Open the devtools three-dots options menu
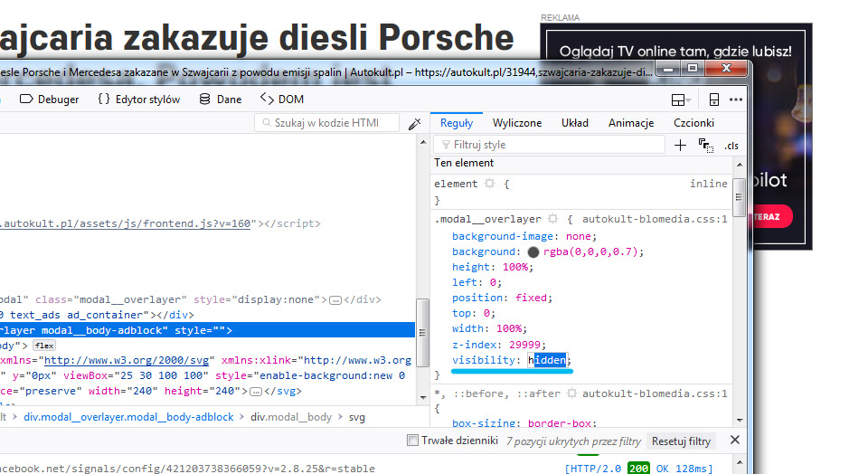This screenshot has height=474, width=868. coord(736,100)
